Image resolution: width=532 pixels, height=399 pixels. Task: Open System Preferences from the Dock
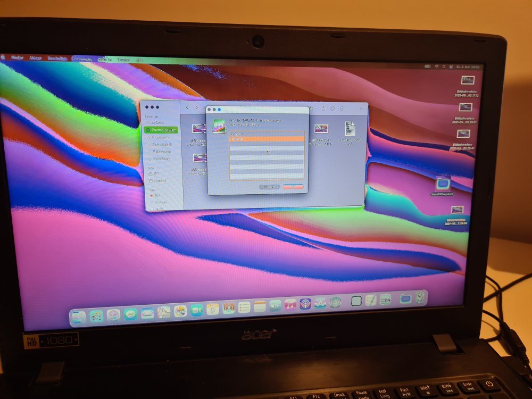(335, 302)
